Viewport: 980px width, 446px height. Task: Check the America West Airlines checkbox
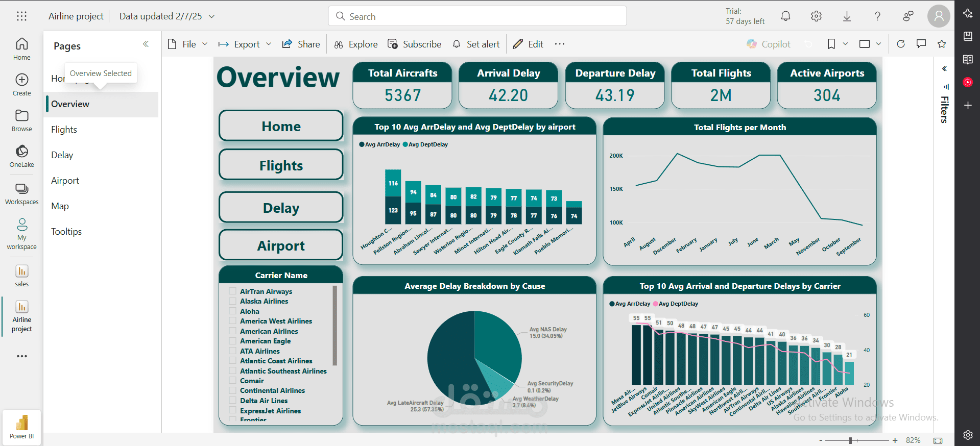coord(232,321)
